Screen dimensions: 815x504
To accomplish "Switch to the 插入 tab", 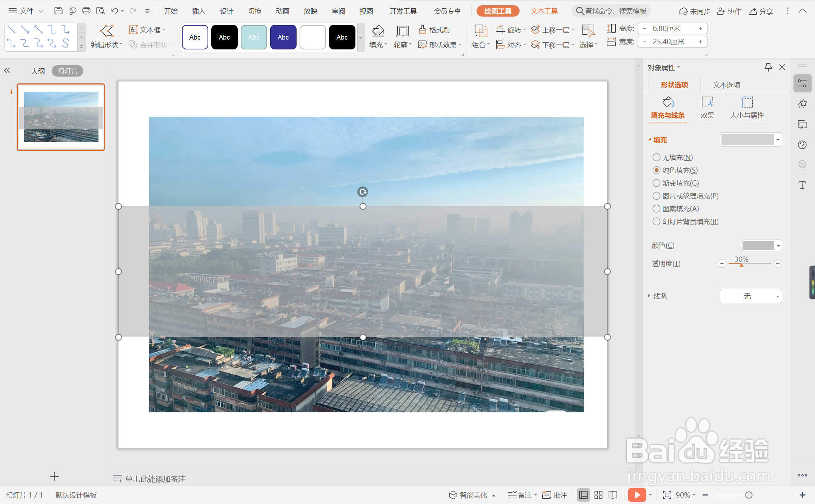I will pyautogui.click(x=198, y=11).
